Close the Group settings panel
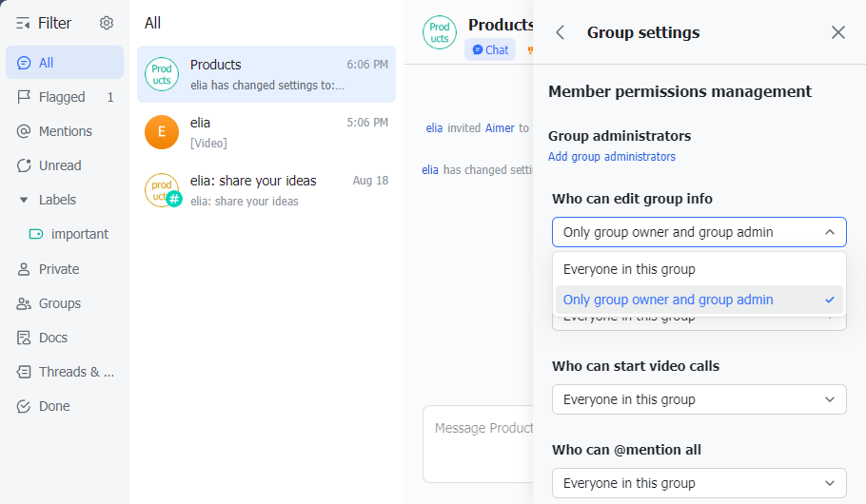 click(x=838, y=32)
